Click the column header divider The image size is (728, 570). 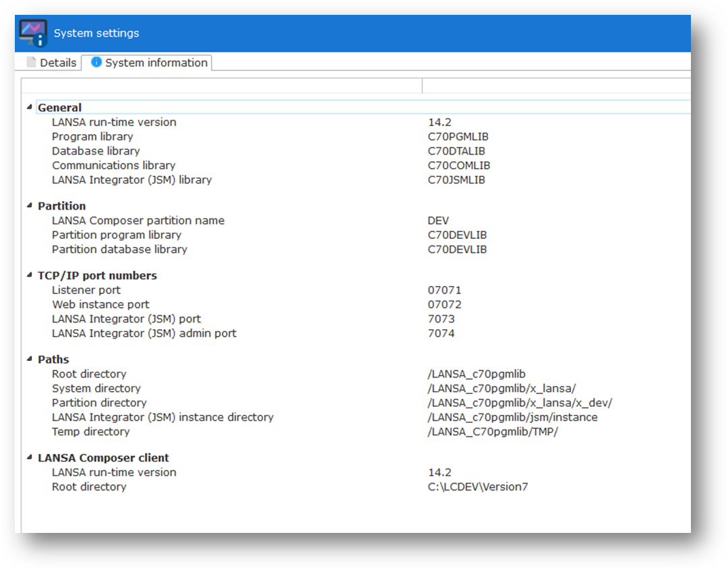(422, 86)
